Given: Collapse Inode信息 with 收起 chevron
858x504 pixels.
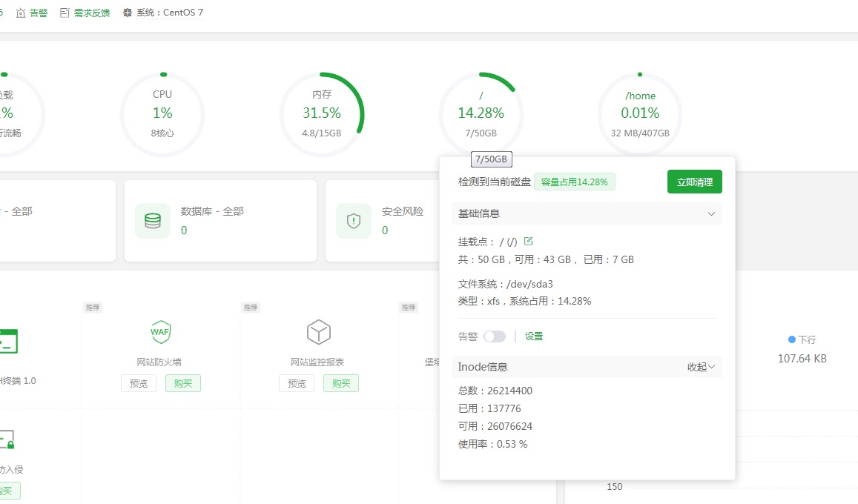Looking at the screenshot, I should [x=701, y=367].
